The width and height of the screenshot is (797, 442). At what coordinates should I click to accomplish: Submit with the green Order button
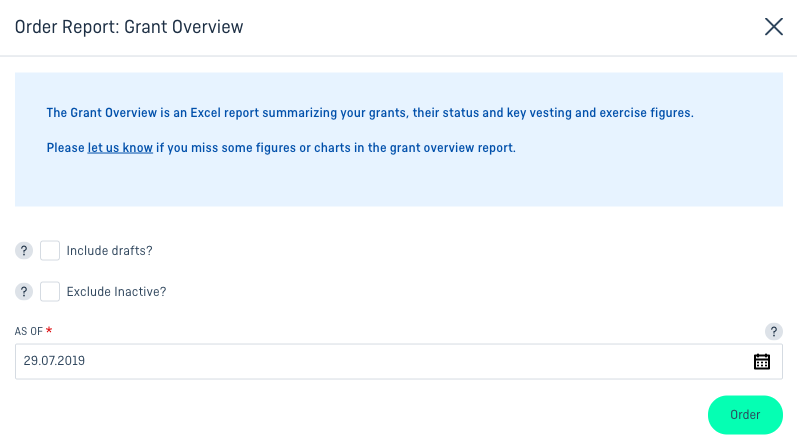pos(745,415)
